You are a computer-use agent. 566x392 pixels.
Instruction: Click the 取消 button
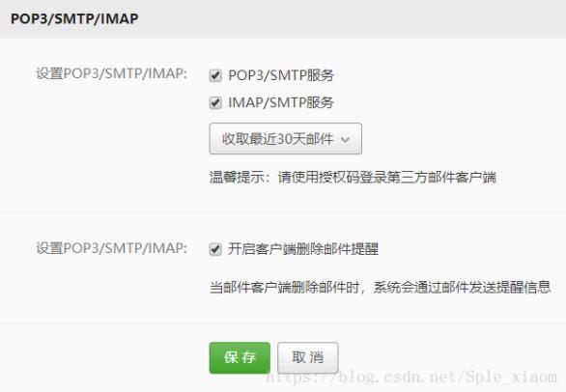click(x=308, y=357)
